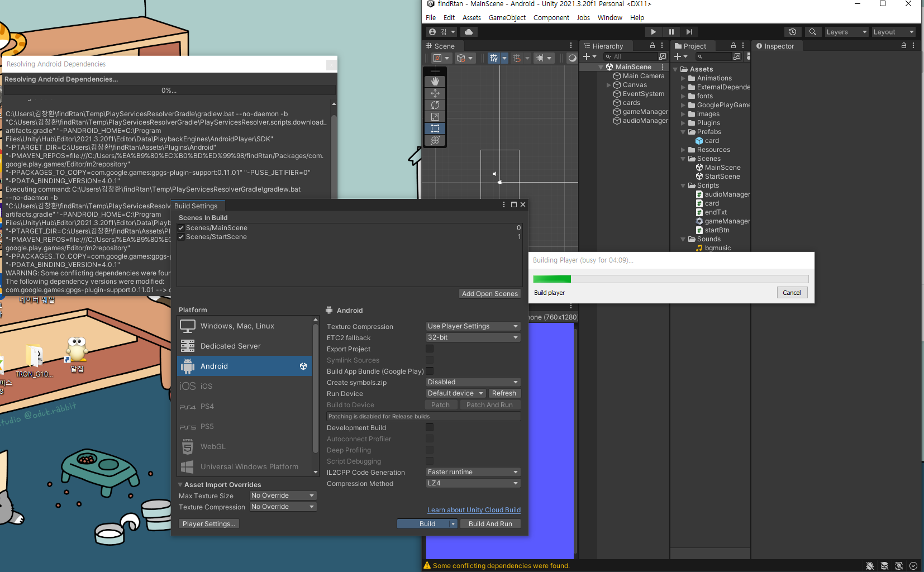Open the File menu

coord(431,17)
